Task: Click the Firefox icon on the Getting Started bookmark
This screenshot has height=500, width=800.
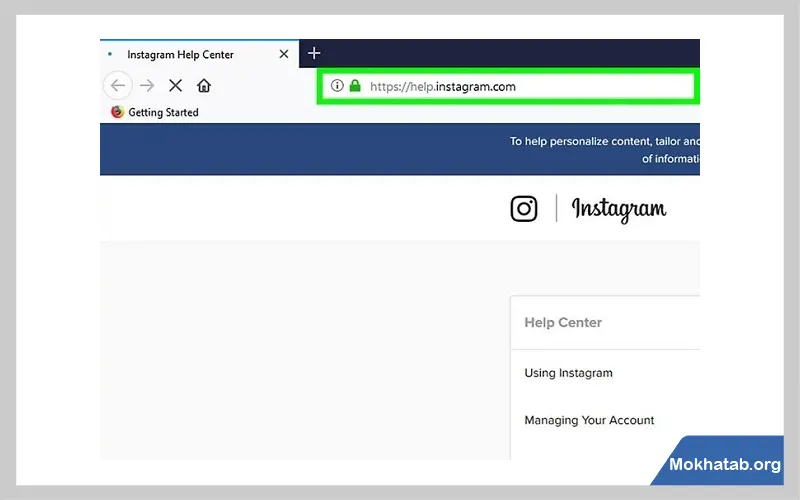Action: [x=117, y=112]
